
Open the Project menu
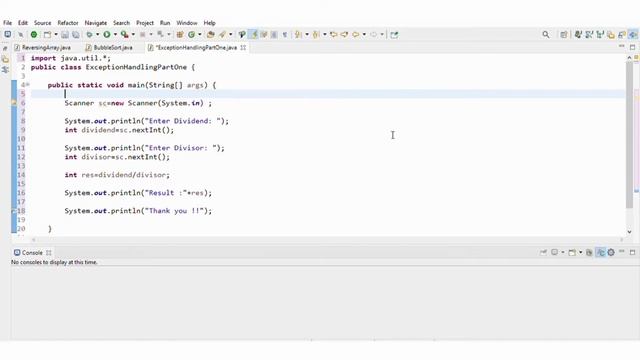145,23
